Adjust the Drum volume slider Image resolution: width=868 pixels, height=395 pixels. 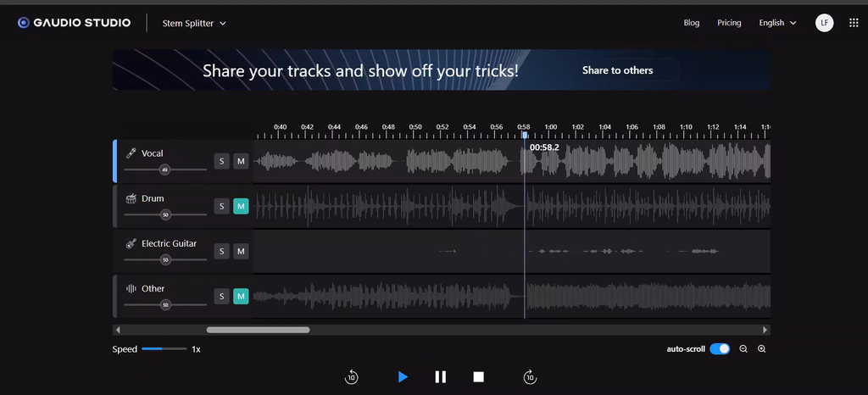point(165,214)
